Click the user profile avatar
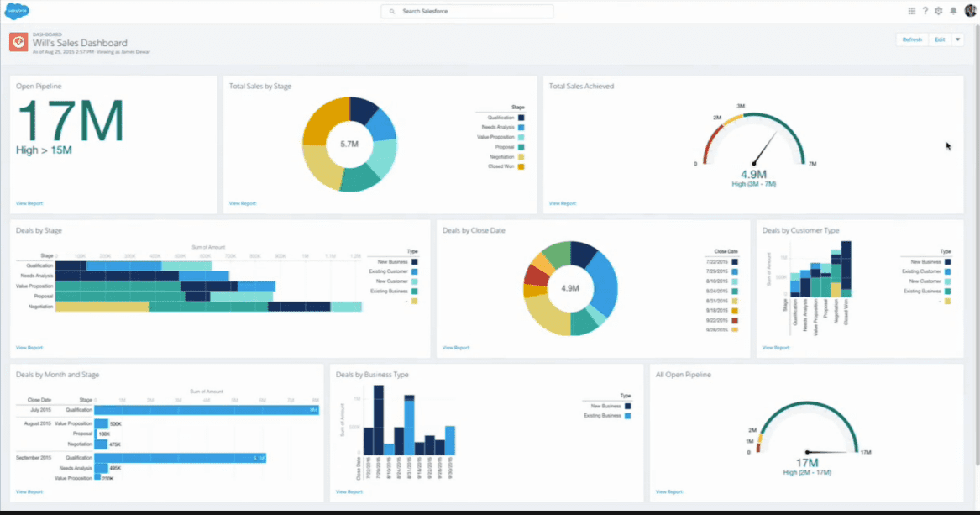 pos(970,11)
